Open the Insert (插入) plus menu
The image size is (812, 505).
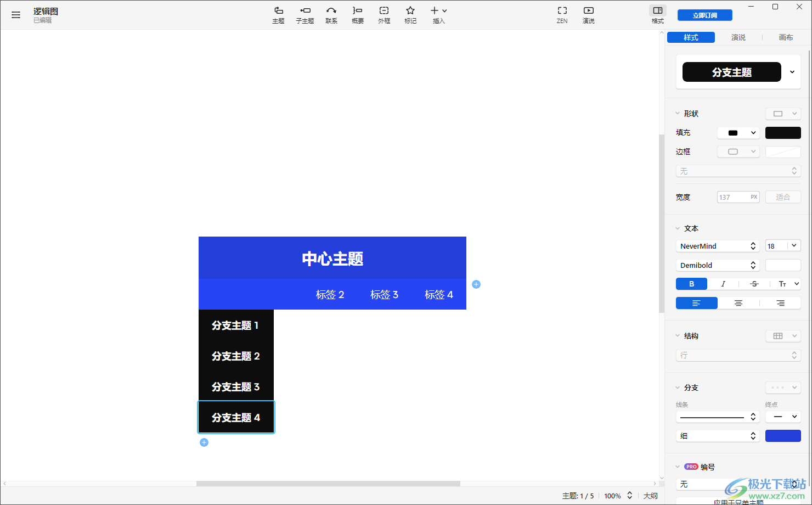438,15
